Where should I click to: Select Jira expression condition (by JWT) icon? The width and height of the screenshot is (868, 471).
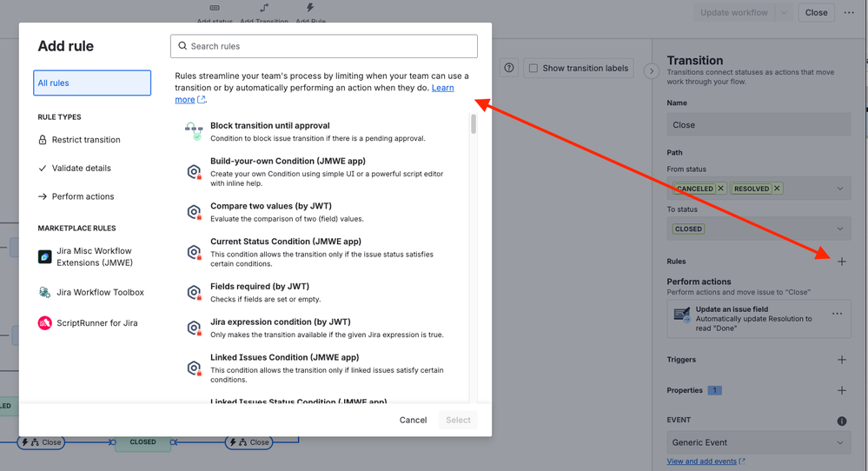(194, 328)
